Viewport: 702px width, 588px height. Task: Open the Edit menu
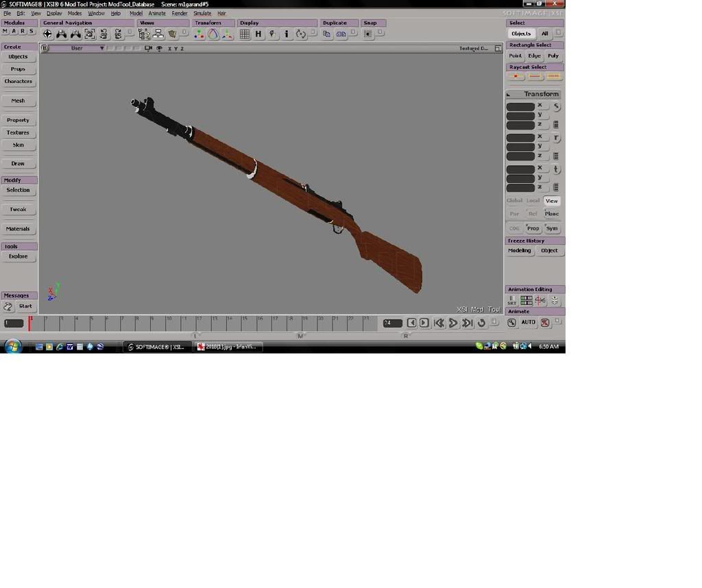click(21, 14)
